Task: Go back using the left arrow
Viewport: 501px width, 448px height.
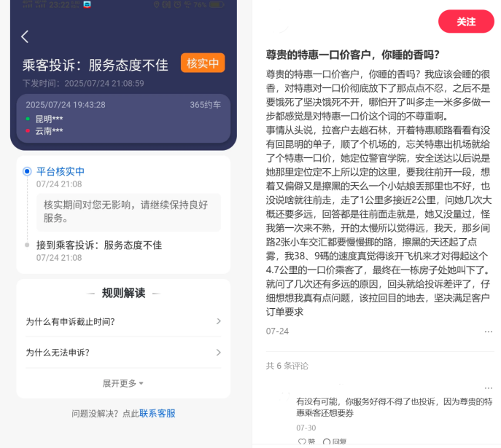Action: (25, 36)
